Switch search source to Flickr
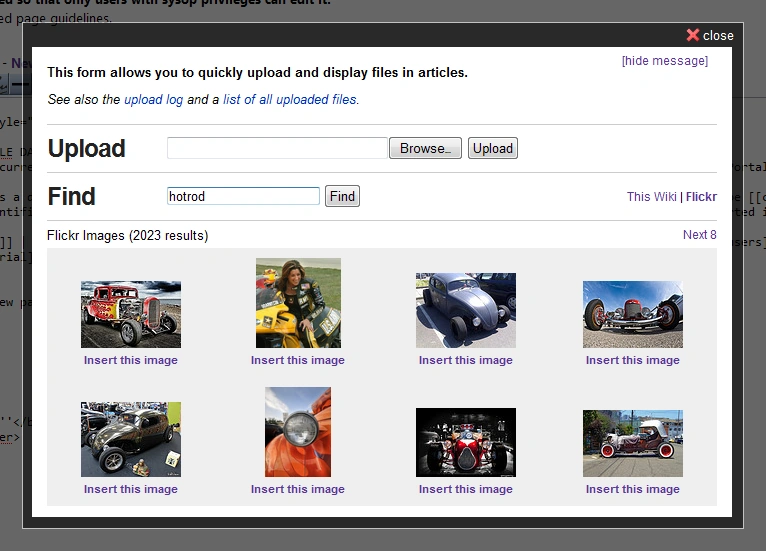 tap(701, 197)
